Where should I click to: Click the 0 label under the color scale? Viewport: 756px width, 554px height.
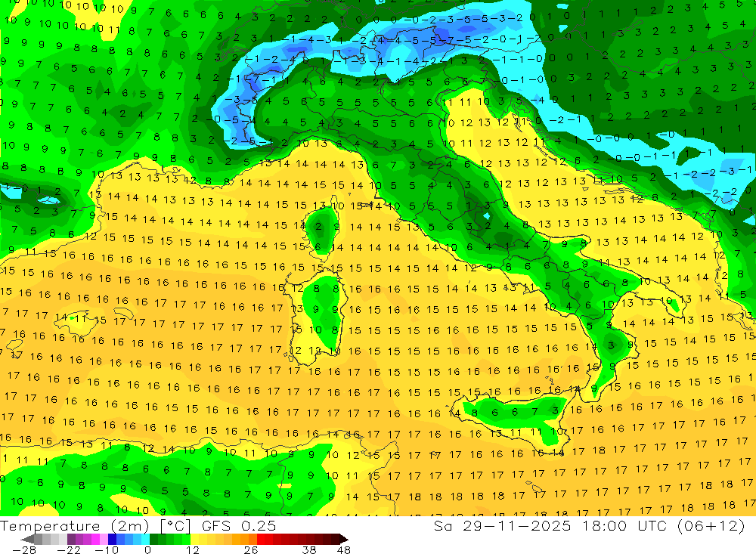(148, 549)
